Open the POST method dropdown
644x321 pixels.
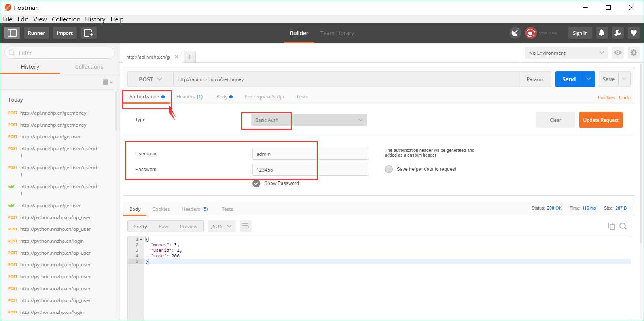150,79
